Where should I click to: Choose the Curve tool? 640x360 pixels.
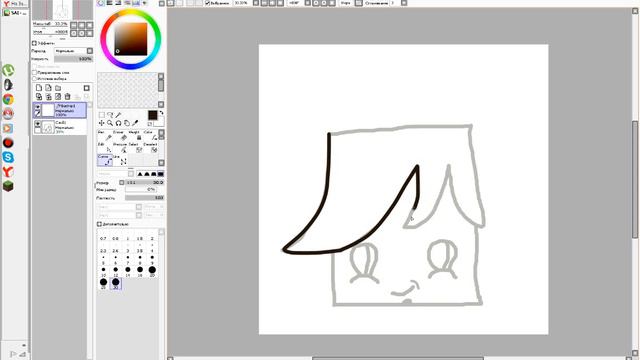click(x=105, y=160)
